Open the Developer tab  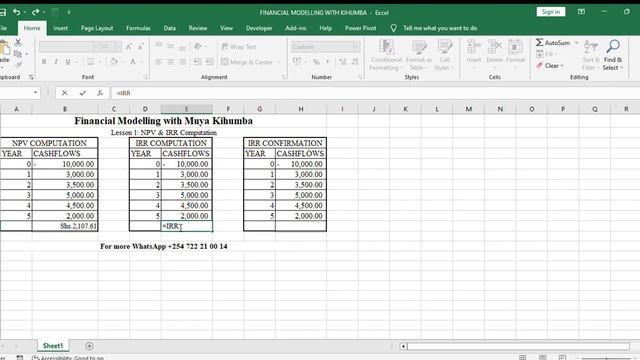259,28
